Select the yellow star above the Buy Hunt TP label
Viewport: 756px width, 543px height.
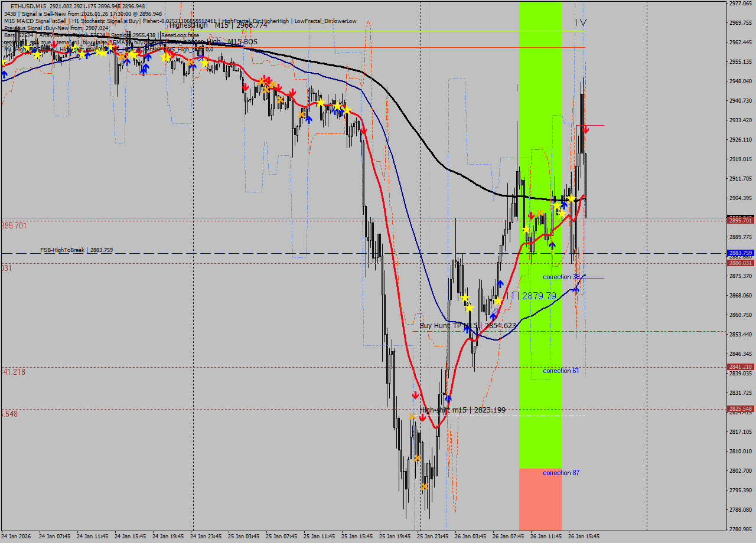click(x=465, y=298)
